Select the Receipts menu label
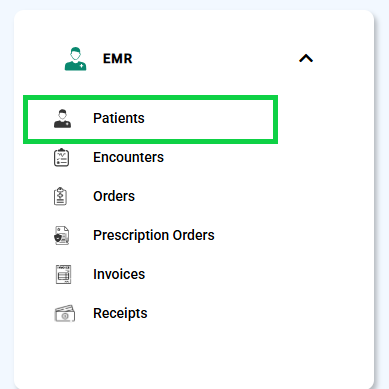 click(120, 313)
